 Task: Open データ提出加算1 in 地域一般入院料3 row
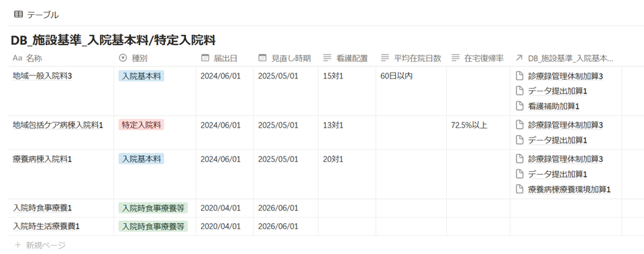557,91
